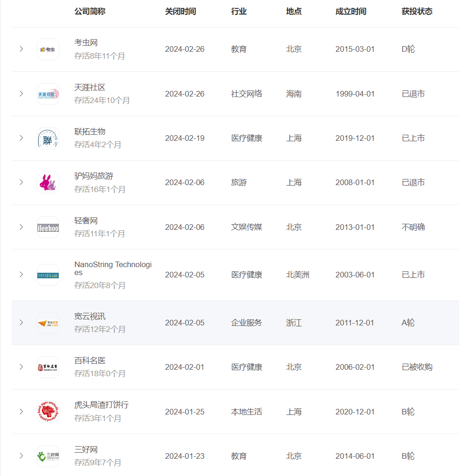
Task: Expand the 三好网 row details
Action: click(21, 455)
